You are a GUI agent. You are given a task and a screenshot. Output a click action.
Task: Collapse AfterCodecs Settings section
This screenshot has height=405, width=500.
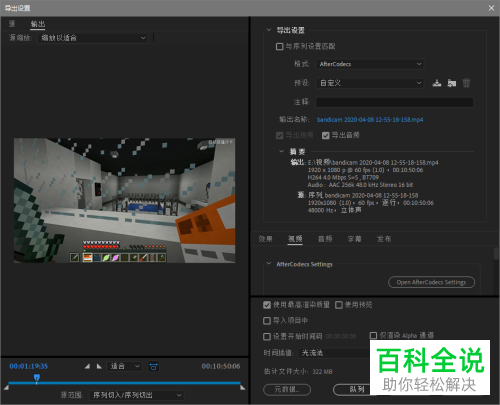point(269,264)
